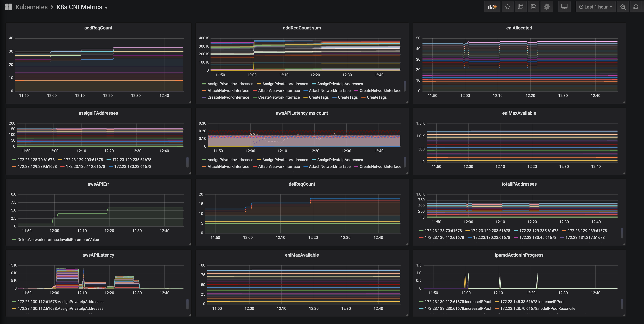
Task: Go to the Kubernetes folder breadcrumb
Action: tap(32, 7)
